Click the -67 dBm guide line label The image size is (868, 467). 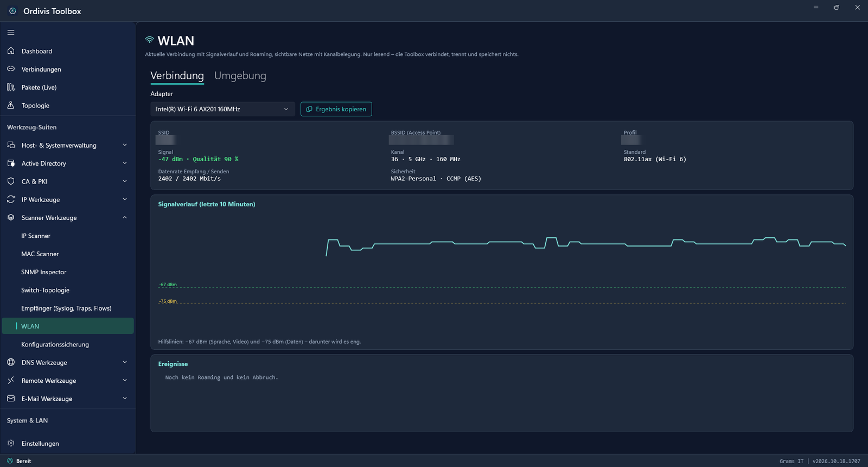point(168,285)
